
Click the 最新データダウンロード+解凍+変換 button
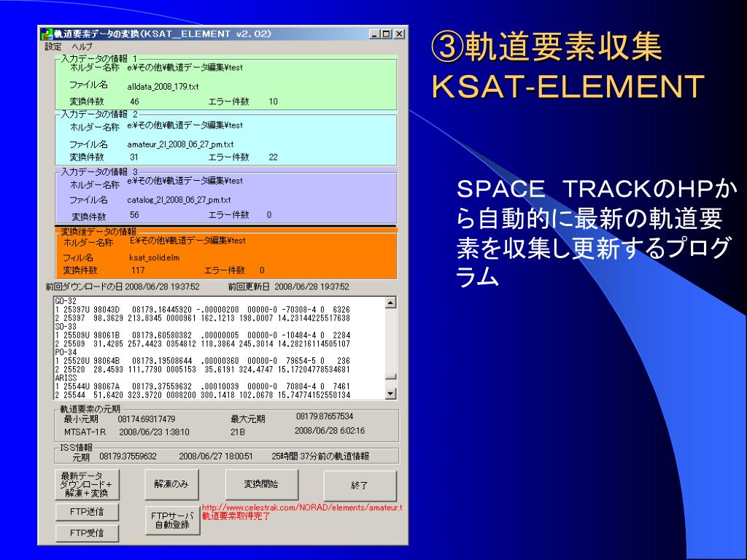[x=88, y=484]
